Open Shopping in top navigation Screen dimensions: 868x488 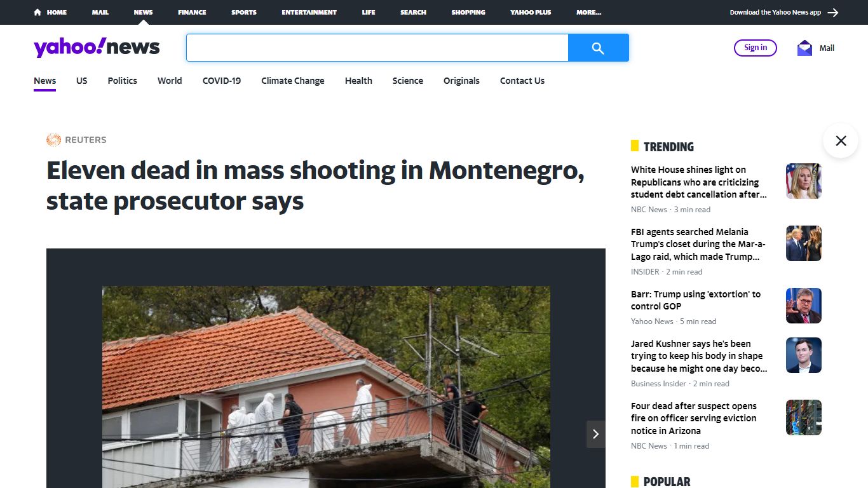coord(468,12)
